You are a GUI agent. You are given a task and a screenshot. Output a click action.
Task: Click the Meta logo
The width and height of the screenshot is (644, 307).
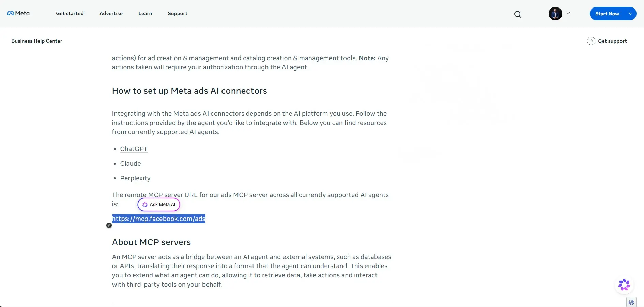(18, 13)
